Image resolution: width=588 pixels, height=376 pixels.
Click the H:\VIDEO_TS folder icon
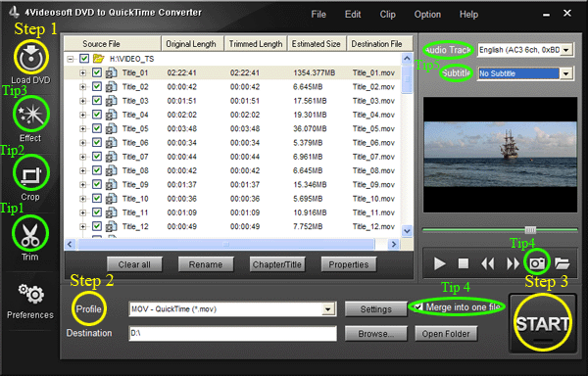[x=99, y=59]
